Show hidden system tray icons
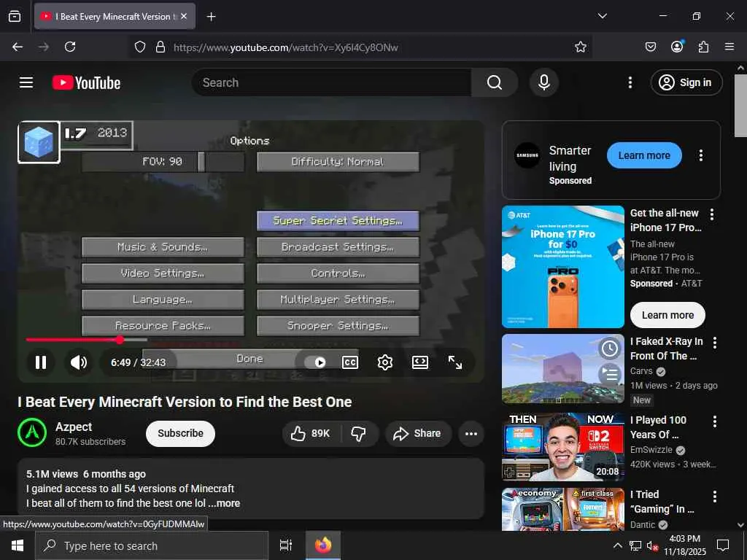 [x=617, y=545]
